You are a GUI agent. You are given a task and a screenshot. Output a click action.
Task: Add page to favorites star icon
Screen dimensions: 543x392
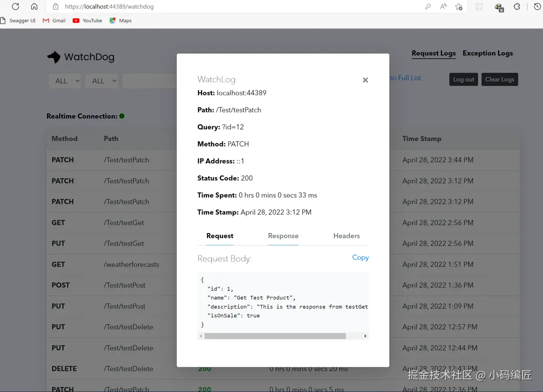pos(459,7)
